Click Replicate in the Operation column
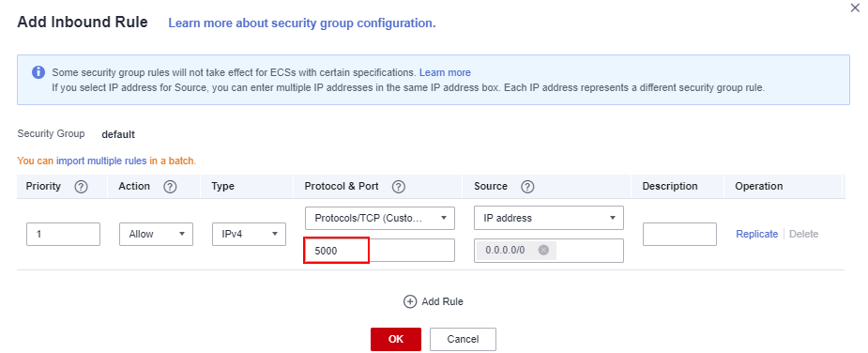868x353 pixels. pos(756,234)
